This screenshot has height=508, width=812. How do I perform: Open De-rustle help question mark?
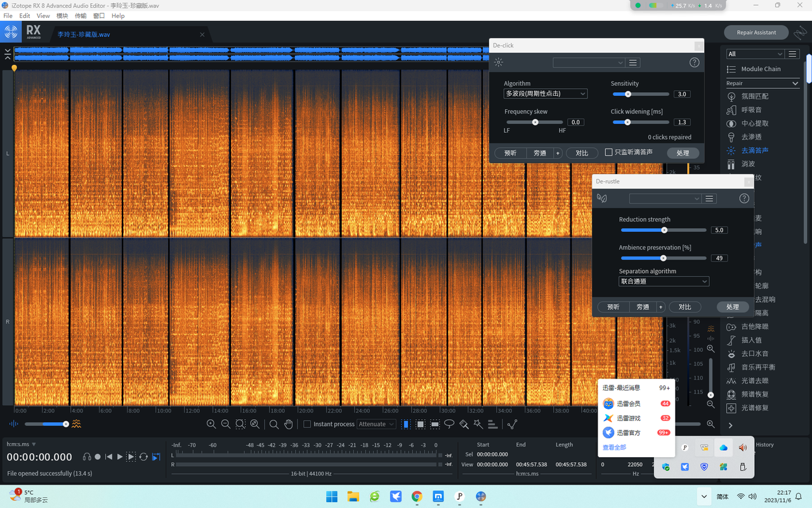[744, 199]
